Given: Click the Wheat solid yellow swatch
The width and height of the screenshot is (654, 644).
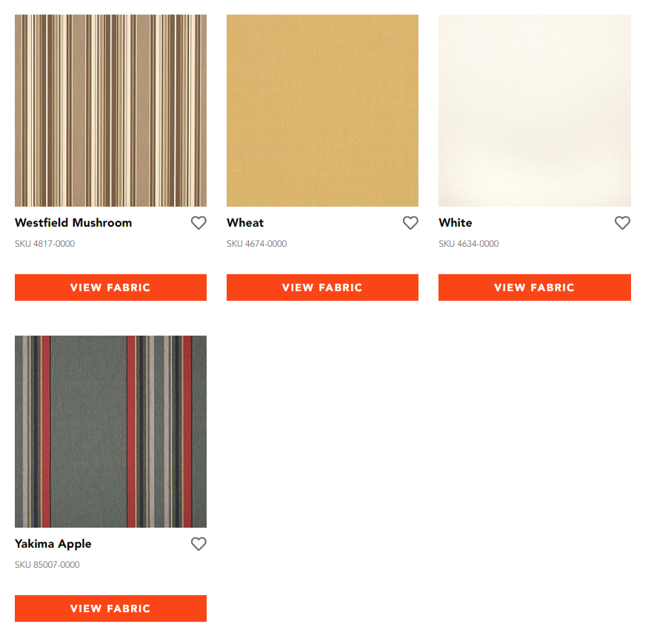Looking at the screenshot, I should click(x=322, y=110).
